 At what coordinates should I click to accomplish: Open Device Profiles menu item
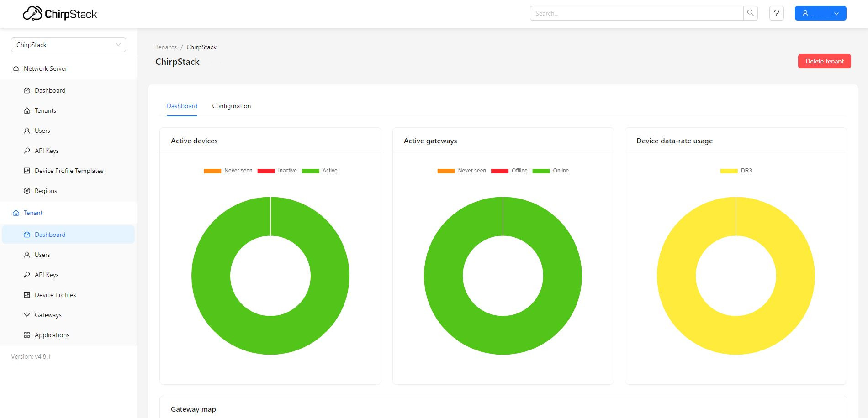click(x=69, y=295)
